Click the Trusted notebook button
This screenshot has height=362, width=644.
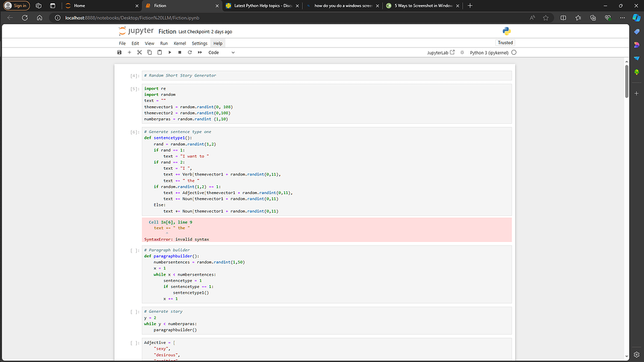click(x=505, y=43)
